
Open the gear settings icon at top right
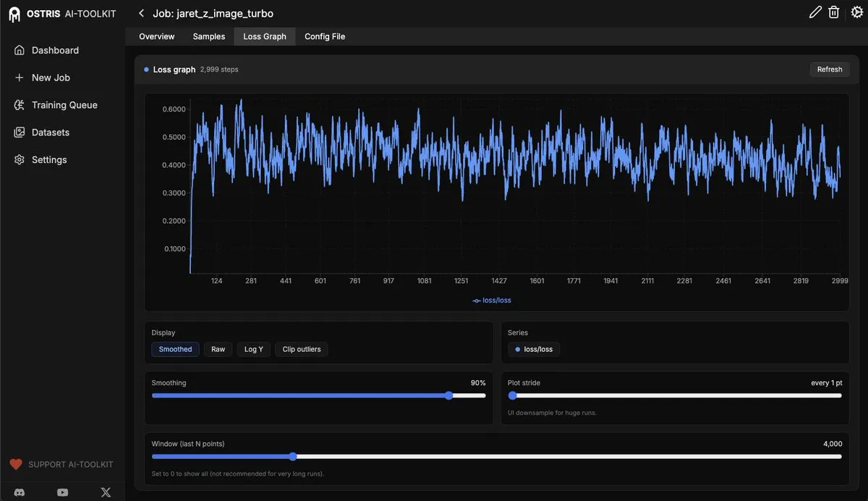click(x=856, y=12)
